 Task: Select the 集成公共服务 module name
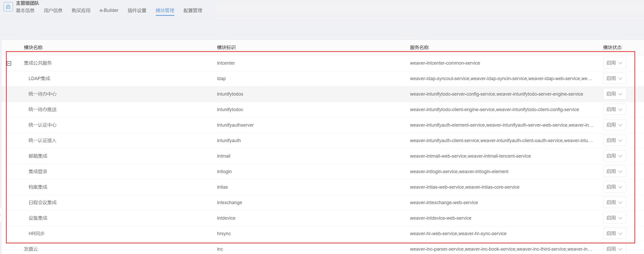point(38,63)
